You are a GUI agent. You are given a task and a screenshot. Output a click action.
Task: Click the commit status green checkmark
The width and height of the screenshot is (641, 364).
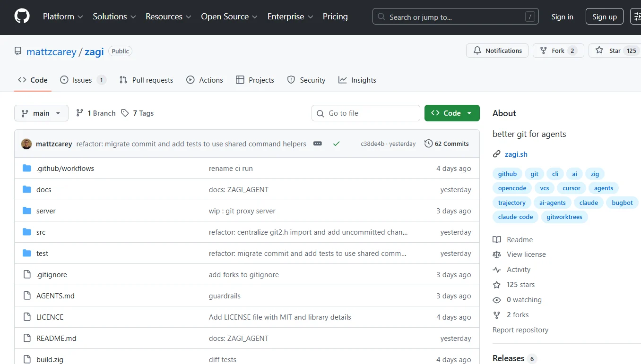point(336,144)
